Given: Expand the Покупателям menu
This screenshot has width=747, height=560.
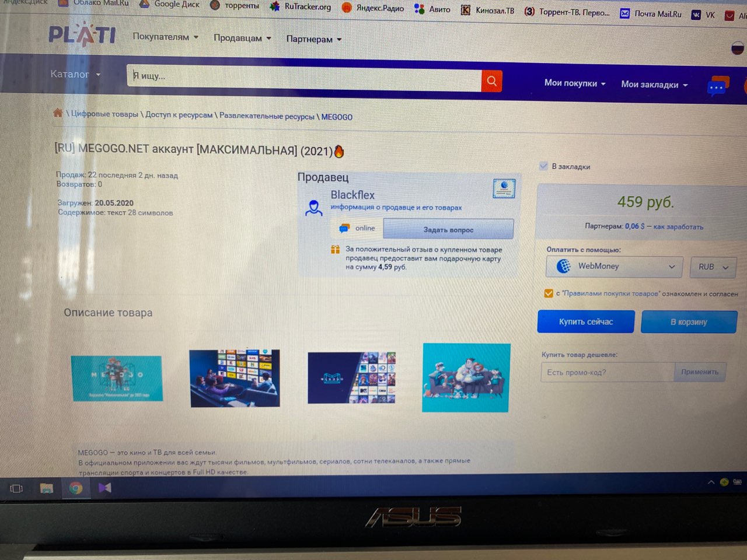Looking at the screenshot, I should (166, 37).
